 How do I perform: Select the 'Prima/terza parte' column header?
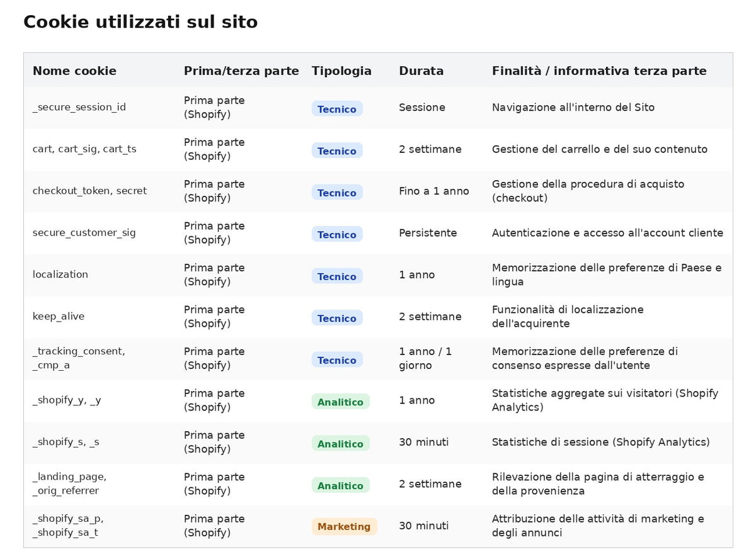click(241, 71)
